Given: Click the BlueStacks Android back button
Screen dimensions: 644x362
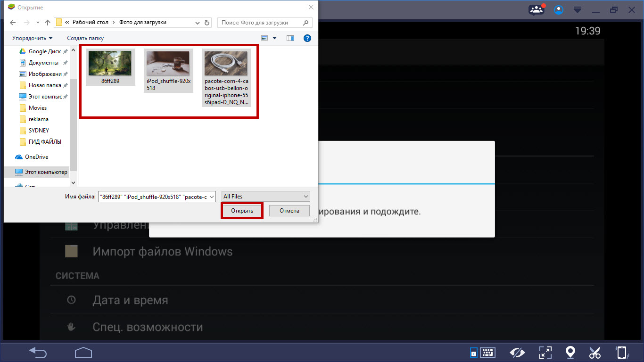Looking at the screenshot, I should (x=38, y=352).
